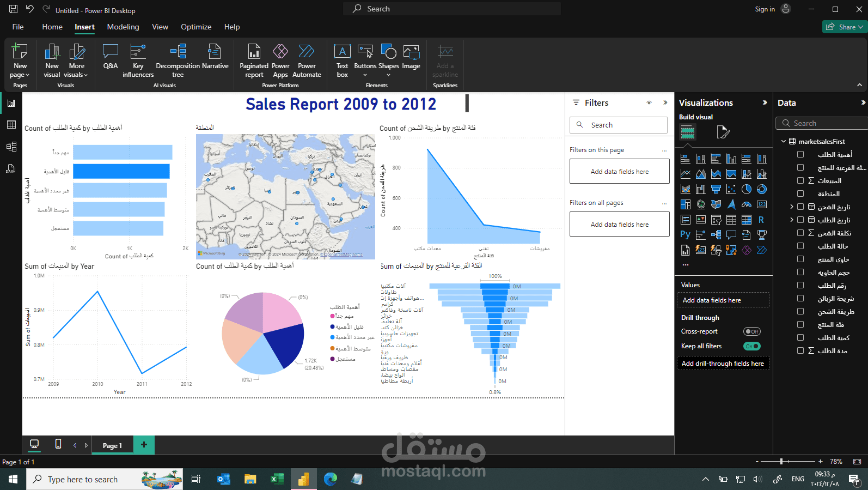The width and height of the screenshot is (868, 490).
Task: Select the Azure map visual icon
Action: click(731, 204)
